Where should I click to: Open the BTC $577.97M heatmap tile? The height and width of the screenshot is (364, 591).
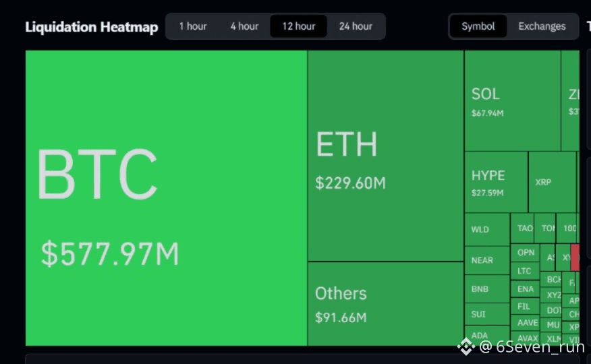166,198
